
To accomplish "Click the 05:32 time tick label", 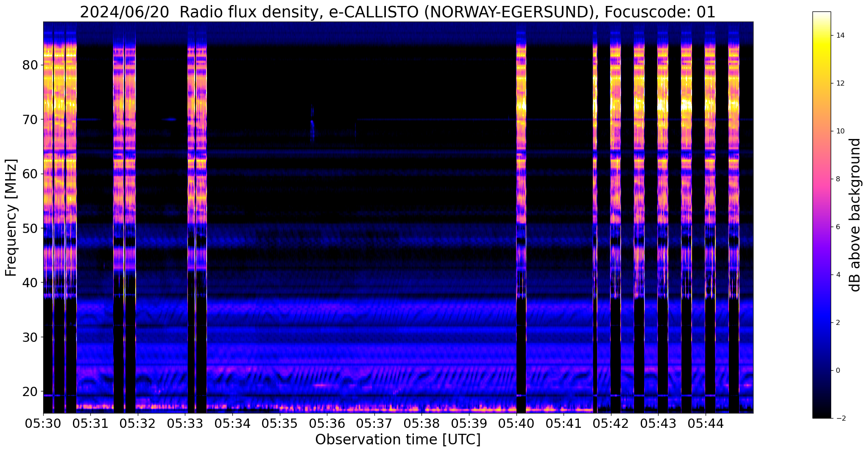I will [x=138, y=423].
